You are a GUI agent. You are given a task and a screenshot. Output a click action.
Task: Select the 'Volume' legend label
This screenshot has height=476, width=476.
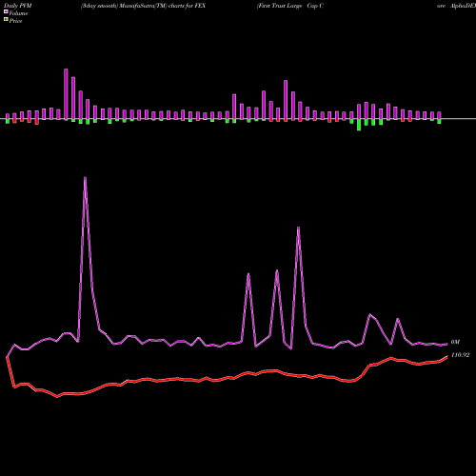click(18, 13)
